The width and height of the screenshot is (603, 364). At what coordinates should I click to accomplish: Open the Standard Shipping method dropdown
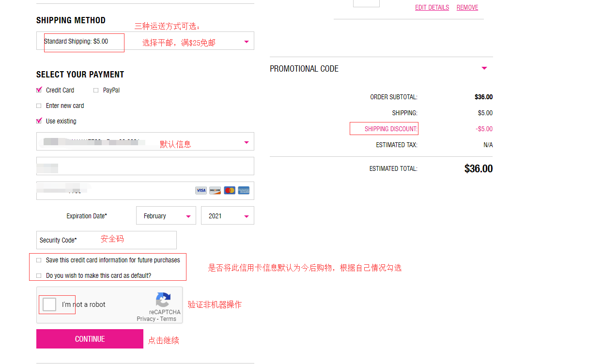pos(145,42)
